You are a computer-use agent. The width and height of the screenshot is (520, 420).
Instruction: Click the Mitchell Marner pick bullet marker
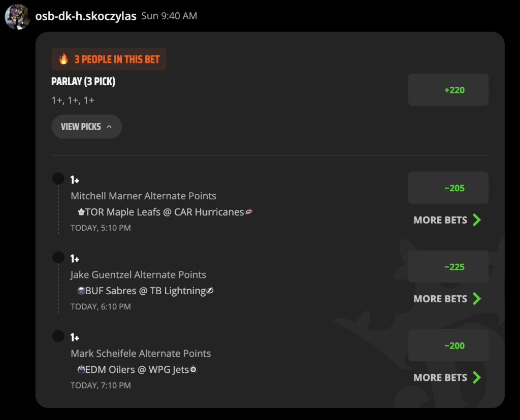(58, 179)
